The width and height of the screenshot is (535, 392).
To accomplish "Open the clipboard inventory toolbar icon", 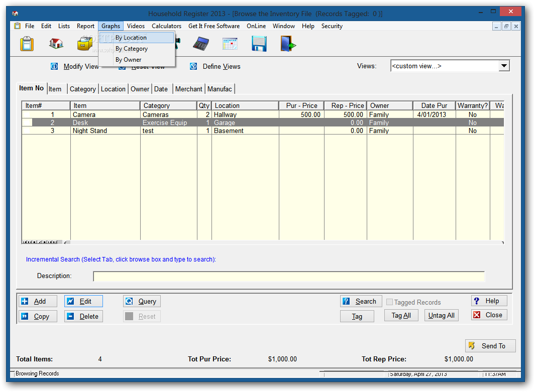I will (27, 44).
